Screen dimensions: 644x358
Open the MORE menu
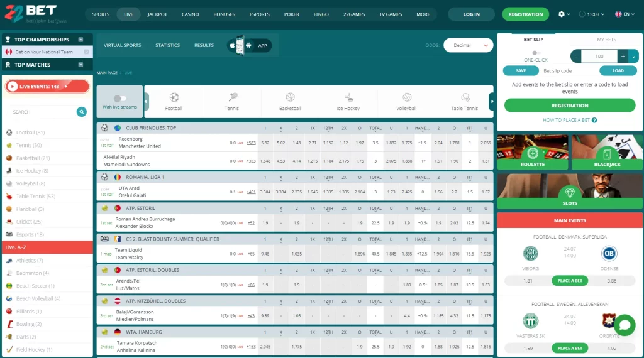(x=423, y=14)
